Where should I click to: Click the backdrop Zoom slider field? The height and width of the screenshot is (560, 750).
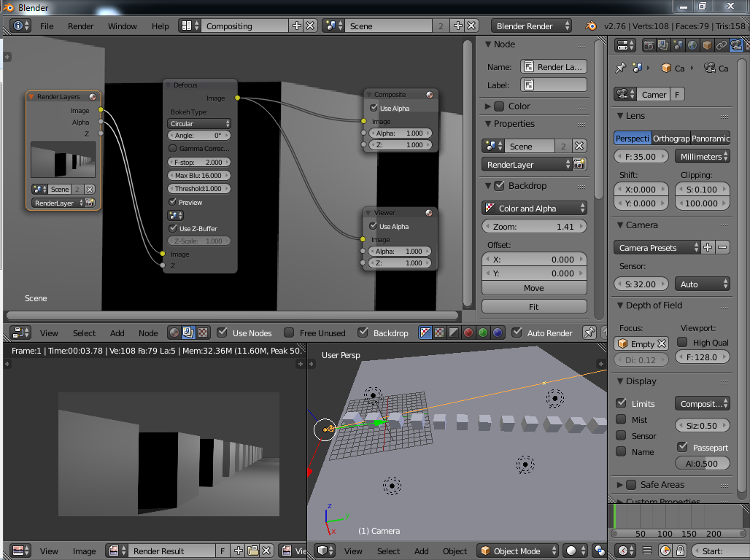tap(534, 227)
